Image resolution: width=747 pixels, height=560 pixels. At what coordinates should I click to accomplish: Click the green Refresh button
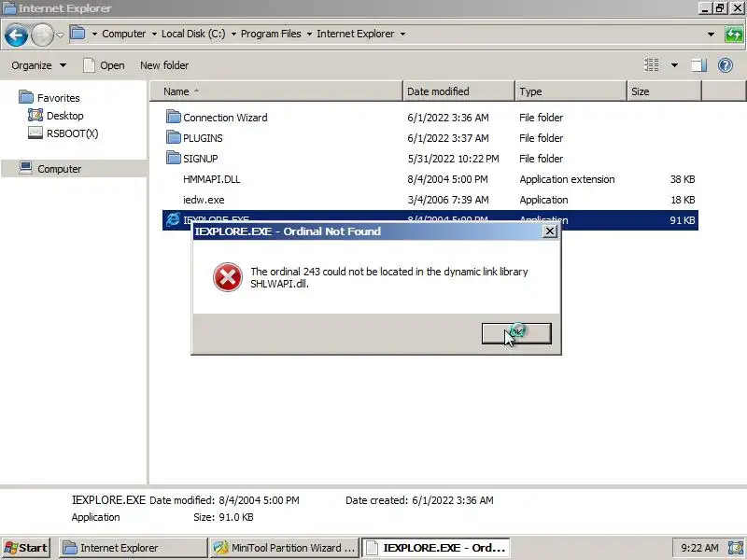734,35
